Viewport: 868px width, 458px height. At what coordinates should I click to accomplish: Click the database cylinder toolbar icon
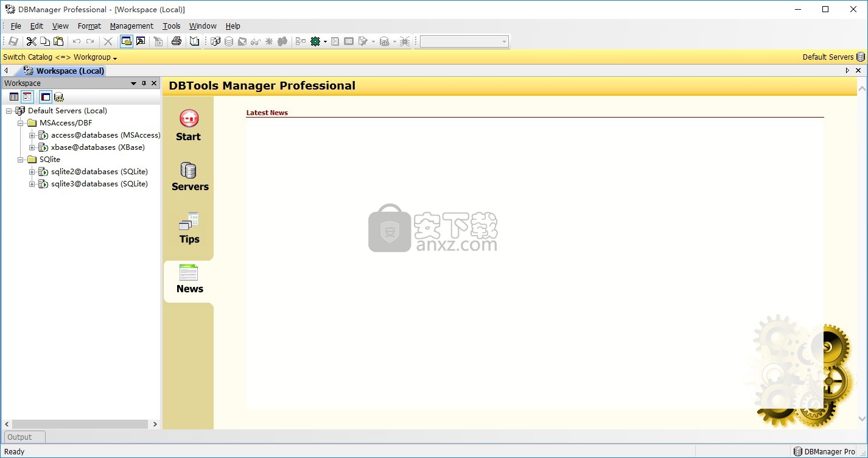tap(229, 41)
